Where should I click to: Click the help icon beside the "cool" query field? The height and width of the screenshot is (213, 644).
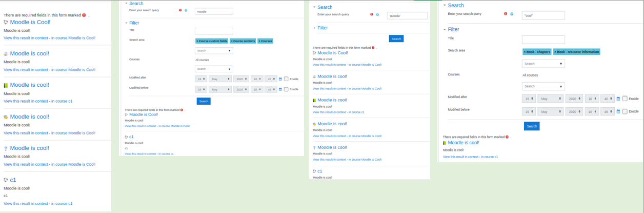(512, 14)
